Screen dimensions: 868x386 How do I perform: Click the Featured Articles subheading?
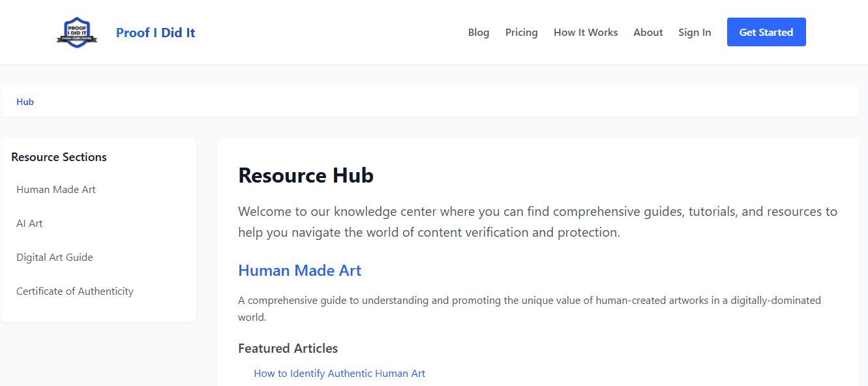[x=288, y=348]
